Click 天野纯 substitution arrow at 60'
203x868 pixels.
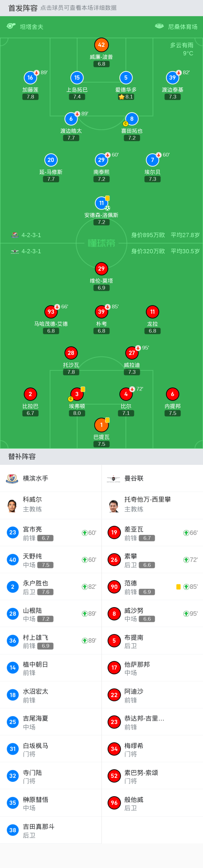pyautogui.click(x=85, y=560)
